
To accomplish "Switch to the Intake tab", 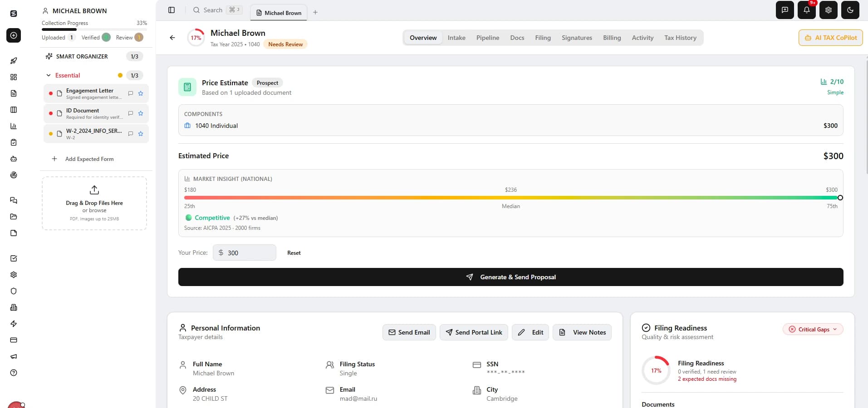I will pyautogui.click(x=456, y=38).
